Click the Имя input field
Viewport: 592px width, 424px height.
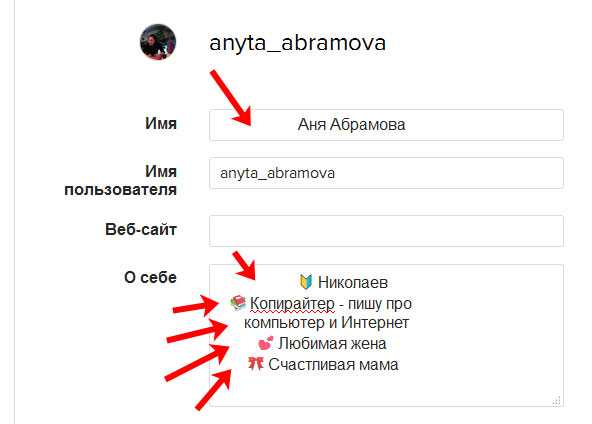point(386,125)
